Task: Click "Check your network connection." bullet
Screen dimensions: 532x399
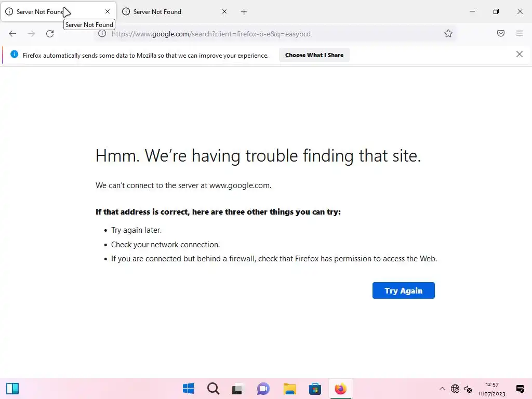Action: tap(166, 245)
